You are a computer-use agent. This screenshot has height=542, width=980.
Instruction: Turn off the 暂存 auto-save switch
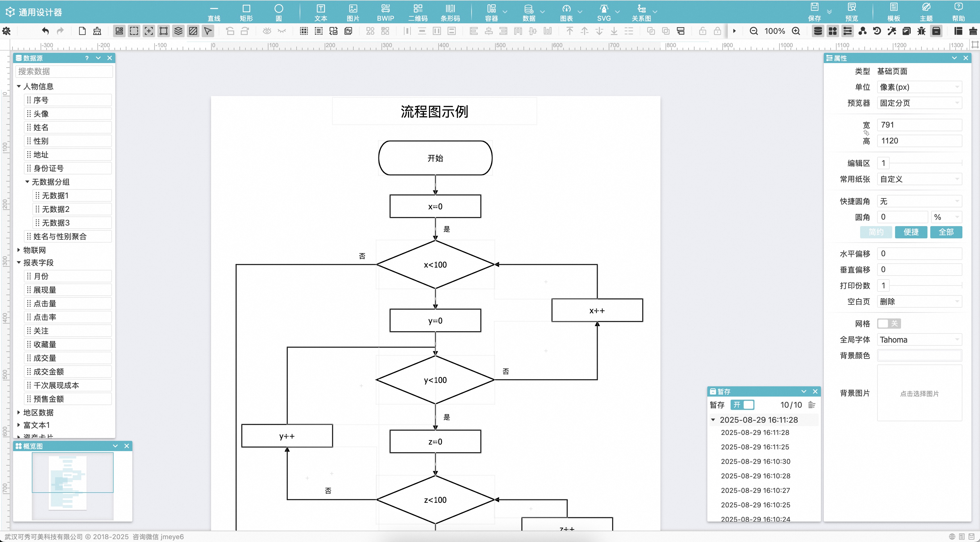click(x=742, y=405)
